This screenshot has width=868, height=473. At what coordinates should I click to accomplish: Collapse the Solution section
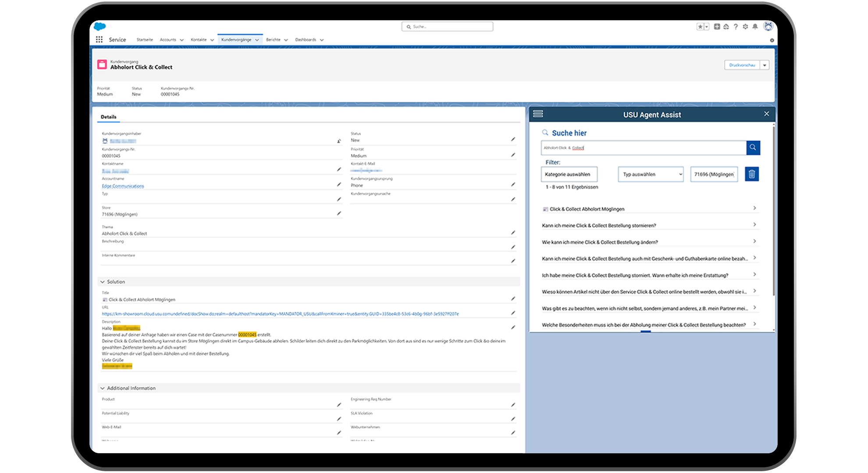(103, 282)
